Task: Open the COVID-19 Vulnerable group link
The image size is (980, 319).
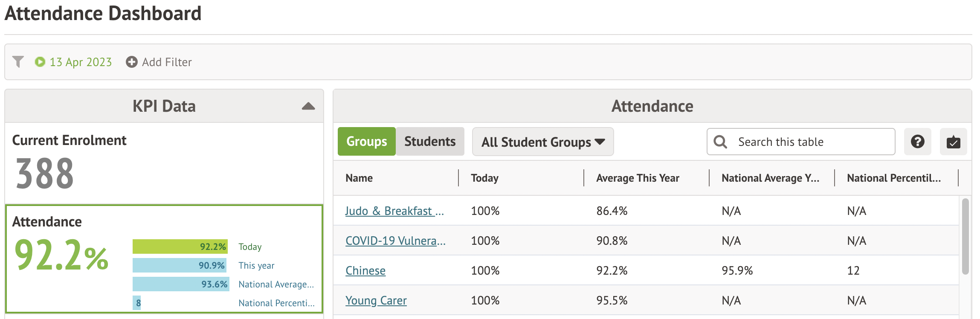Action: pos(395,240)
